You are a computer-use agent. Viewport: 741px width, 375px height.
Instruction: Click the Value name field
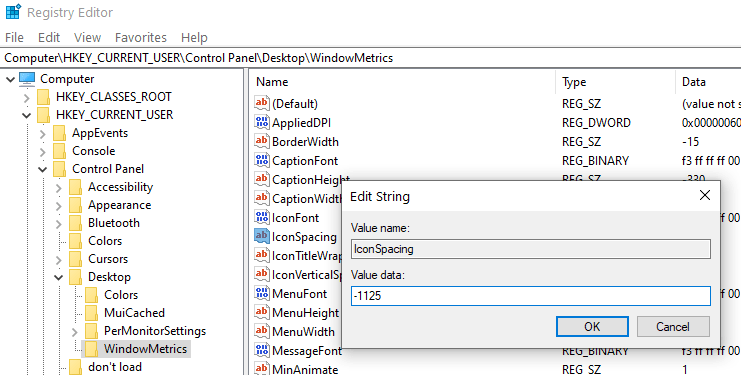click(x=531, y=249)
